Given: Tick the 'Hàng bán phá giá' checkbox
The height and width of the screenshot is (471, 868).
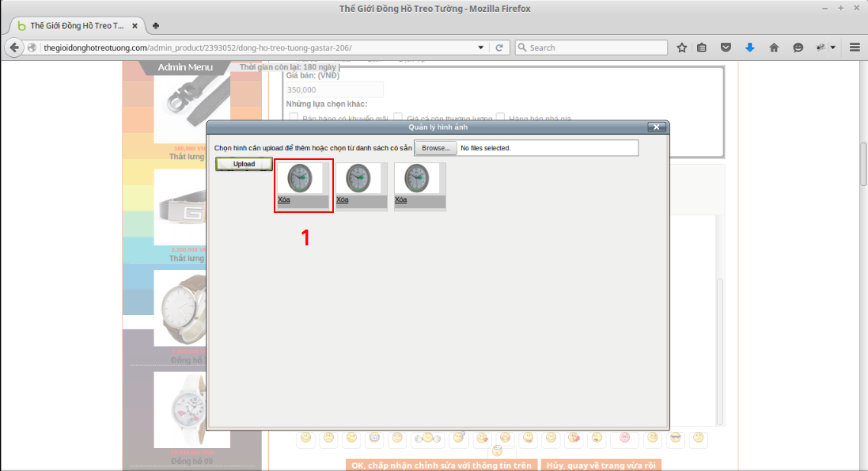Looking at the screenshot, I should click(499, 119).
